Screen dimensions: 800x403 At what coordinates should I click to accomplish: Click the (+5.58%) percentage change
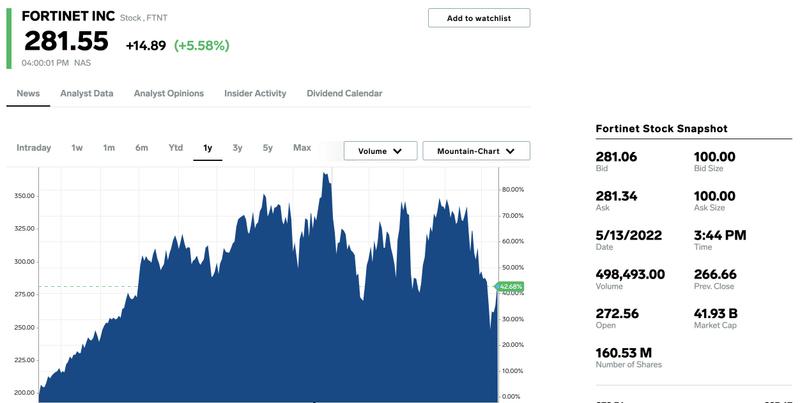202,45
